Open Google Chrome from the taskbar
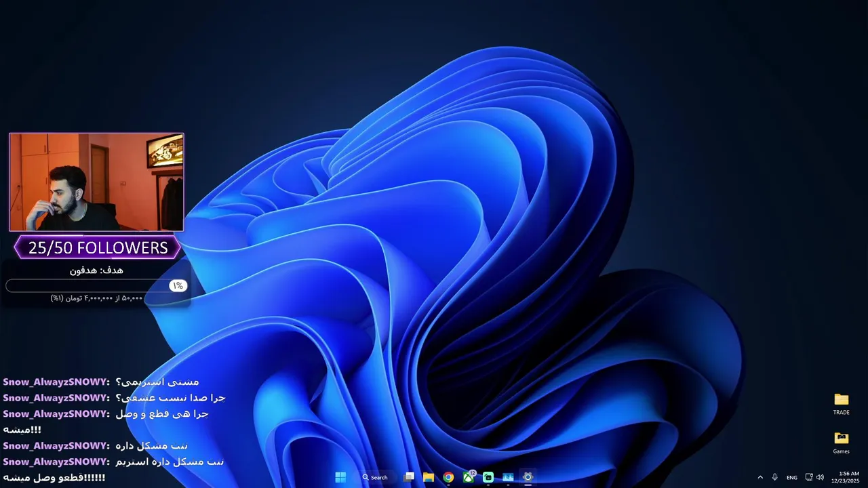 448,477
